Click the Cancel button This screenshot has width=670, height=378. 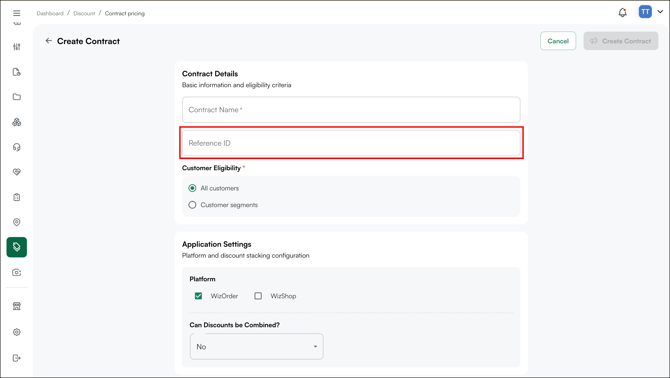pyautogui.click(x=558, y=41)
